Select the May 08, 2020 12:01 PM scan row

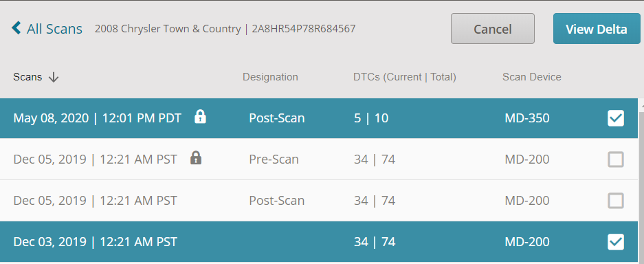pyautogui.click(x=319, y=118)
